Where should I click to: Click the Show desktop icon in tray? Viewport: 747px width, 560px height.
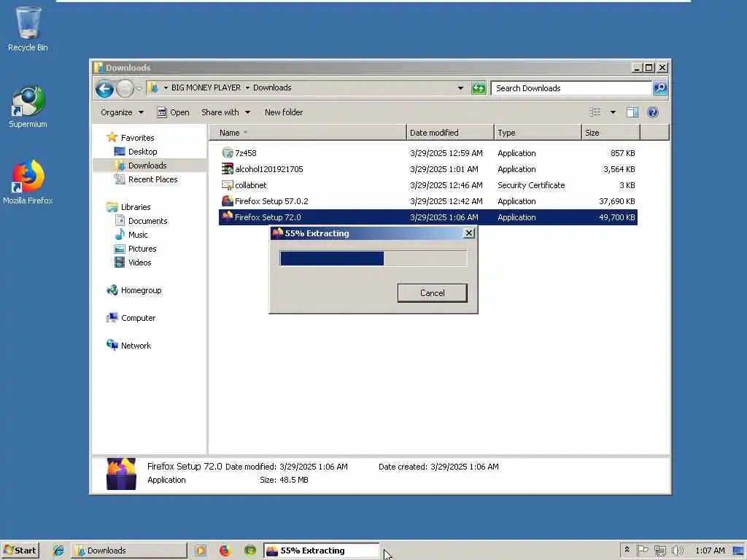tap(739, 551)
